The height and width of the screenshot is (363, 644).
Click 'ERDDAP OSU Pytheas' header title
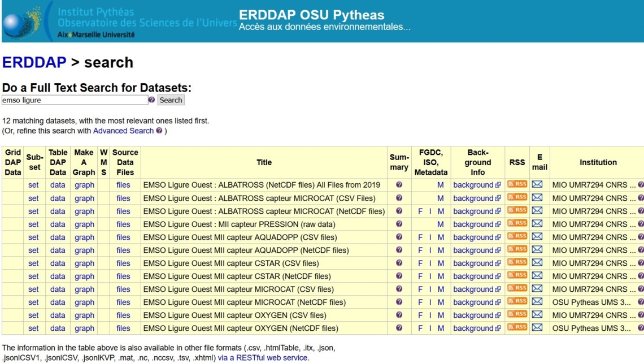(312, 15)
